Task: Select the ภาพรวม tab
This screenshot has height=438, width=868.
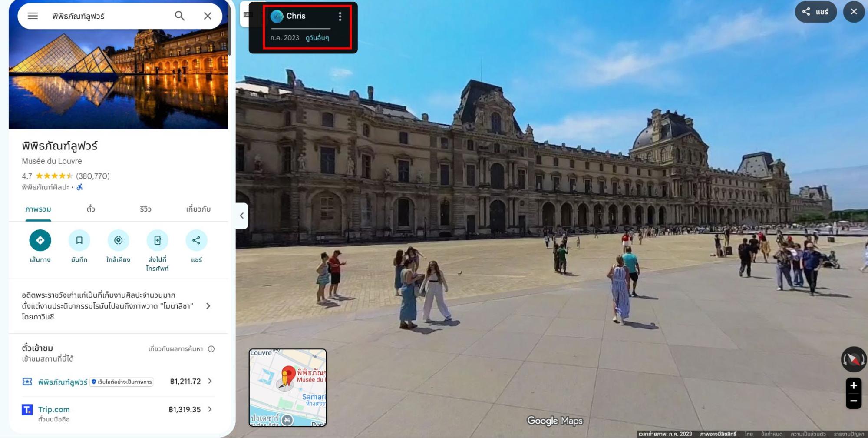Action: [38, 209]
